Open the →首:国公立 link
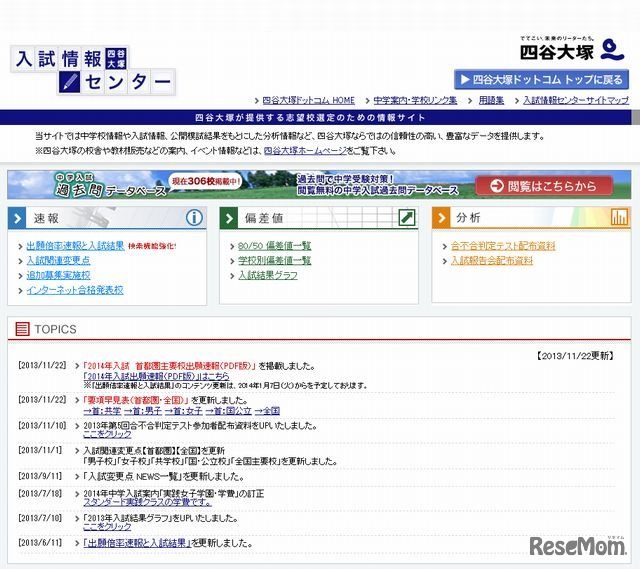The height and width of the screenshot is (569, 640). coord(229,411)
